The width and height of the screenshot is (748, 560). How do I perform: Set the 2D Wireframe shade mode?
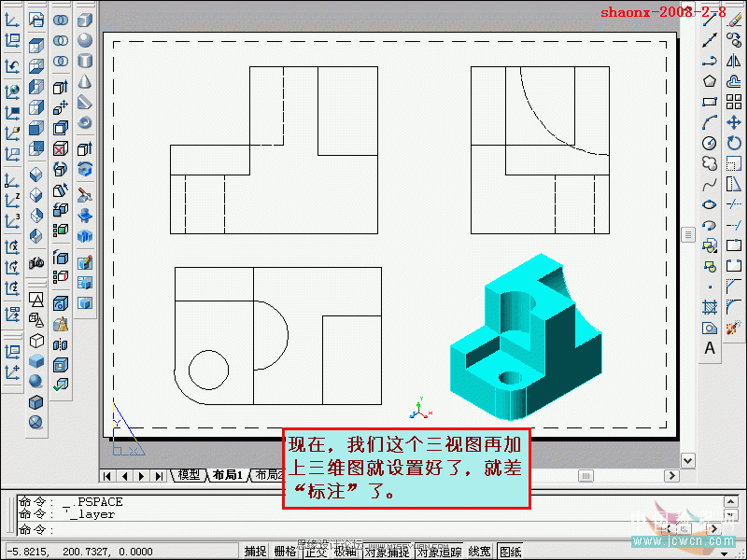coord(36,300)
